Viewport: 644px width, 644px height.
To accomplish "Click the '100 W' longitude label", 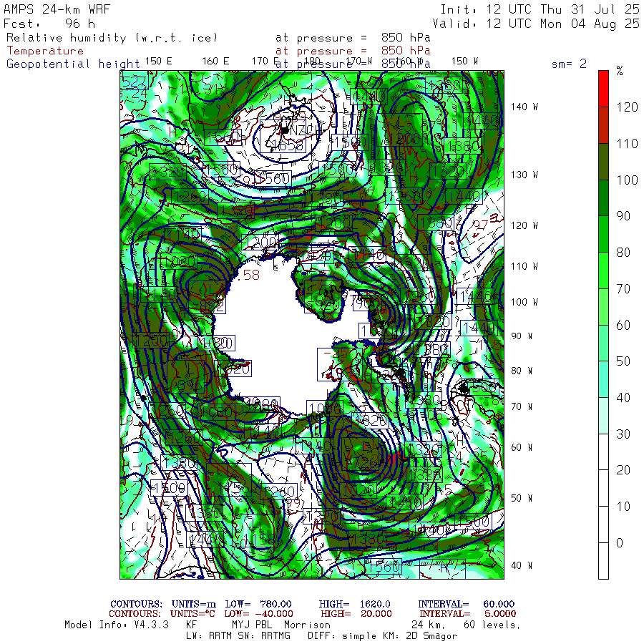I will tap(524, 302).
